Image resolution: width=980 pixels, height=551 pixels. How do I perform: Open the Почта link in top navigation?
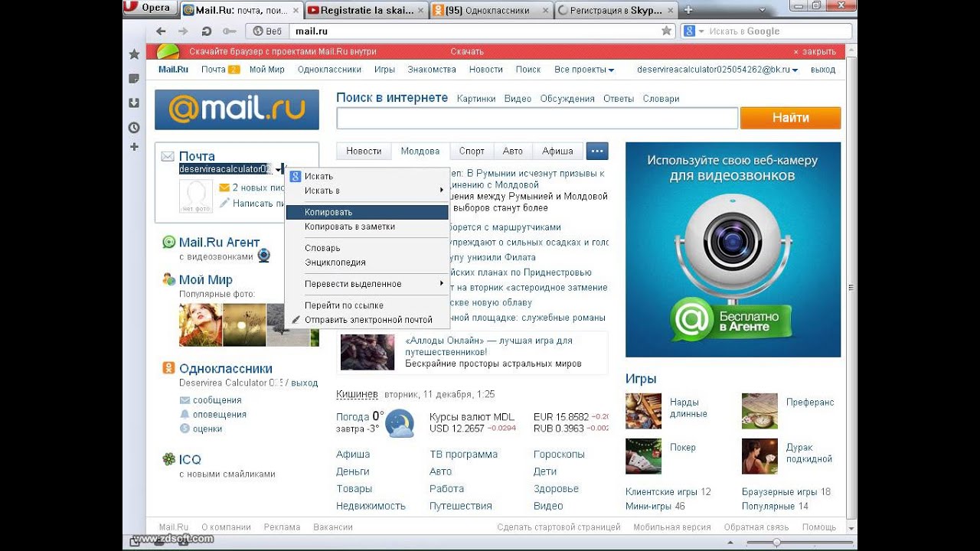coord(214,70)
